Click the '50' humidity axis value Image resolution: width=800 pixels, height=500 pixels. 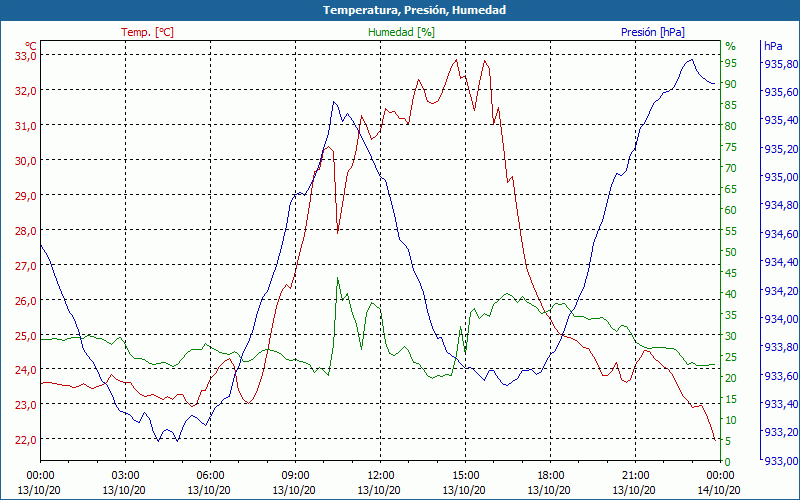[x=731, y=252]
